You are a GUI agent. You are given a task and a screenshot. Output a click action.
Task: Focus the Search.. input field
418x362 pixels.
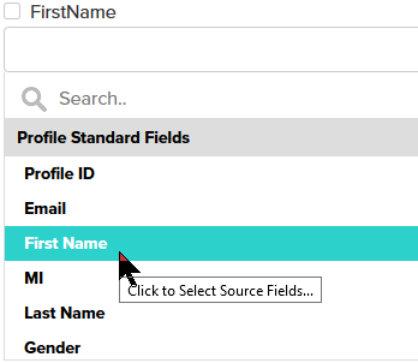click(x=233, y=99)
